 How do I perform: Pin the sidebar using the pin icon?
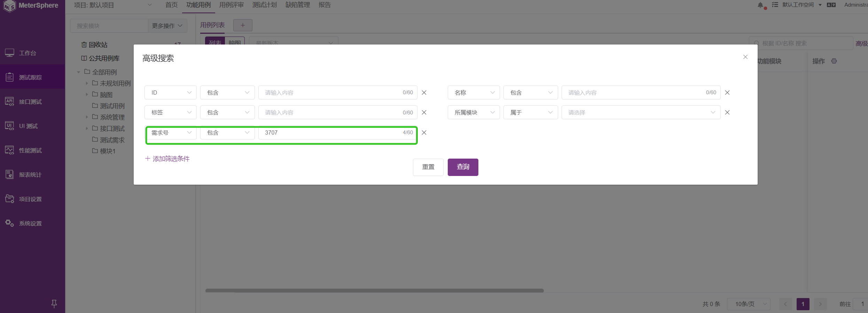[54, 304]
